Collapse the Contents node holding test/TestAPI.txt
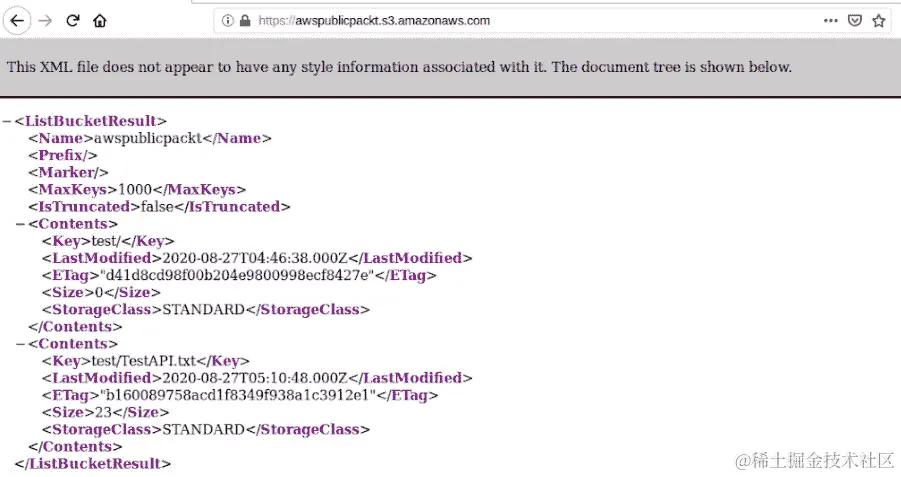The image size is (901, 477). click(x=21, y=344)
